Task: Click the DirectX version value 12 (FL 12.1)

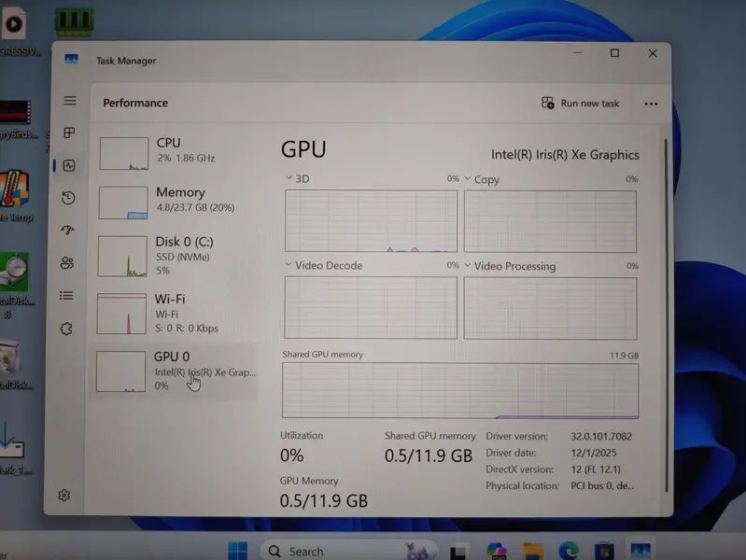Action: tap(595, 469)
